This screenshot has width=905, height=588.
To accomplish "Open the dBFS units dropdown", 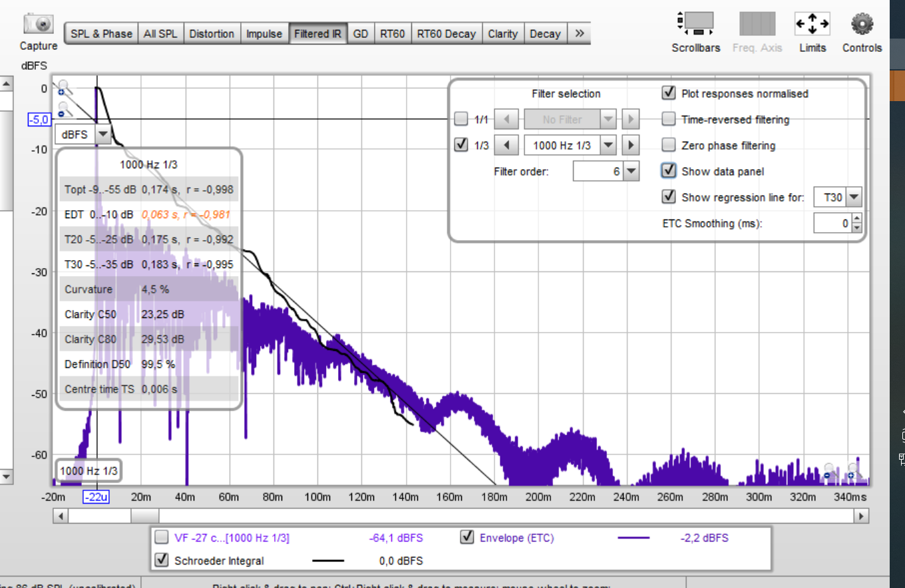I will tap(102, 134).
